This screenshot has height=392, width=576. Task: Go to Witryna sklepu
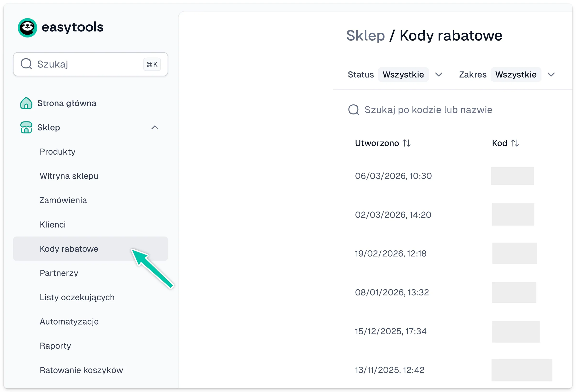pyautogui.click(x=90, y=176)
